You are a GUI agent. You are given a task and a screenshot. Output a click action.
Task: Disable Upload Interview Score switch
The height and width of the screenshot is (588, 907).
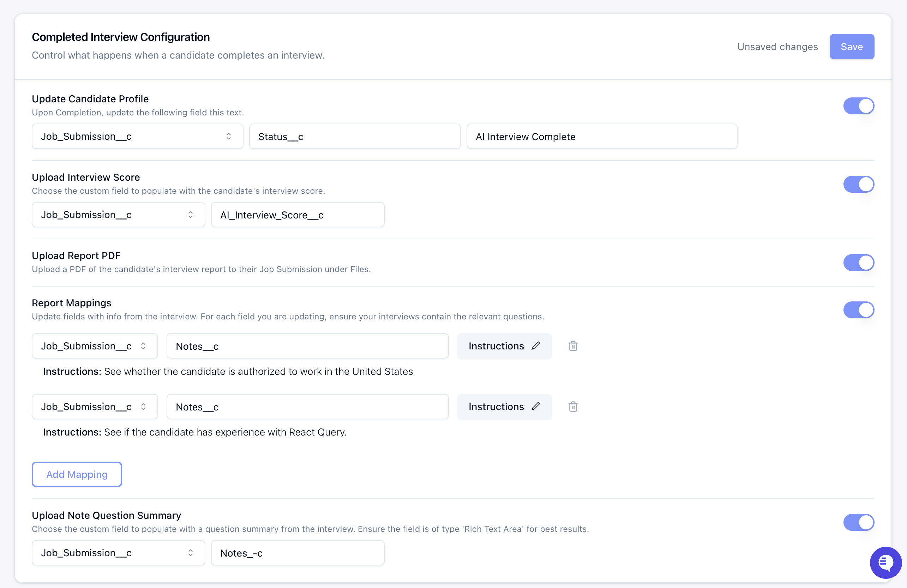point(858,185)
